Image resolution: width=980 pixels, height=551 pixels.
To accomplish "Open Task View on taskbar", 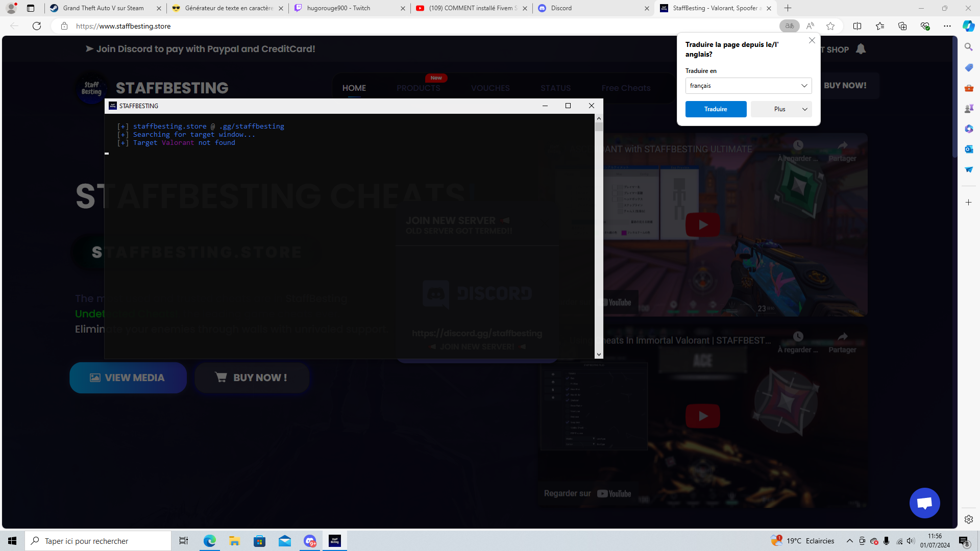I will (184, 541).
